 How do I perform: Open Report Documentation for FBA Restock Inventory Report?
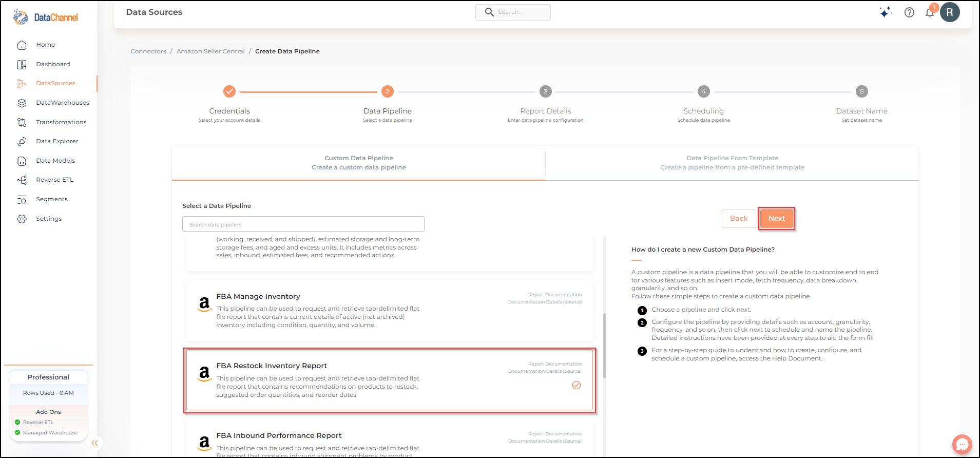pyautogui.click(x=555, y=364)
